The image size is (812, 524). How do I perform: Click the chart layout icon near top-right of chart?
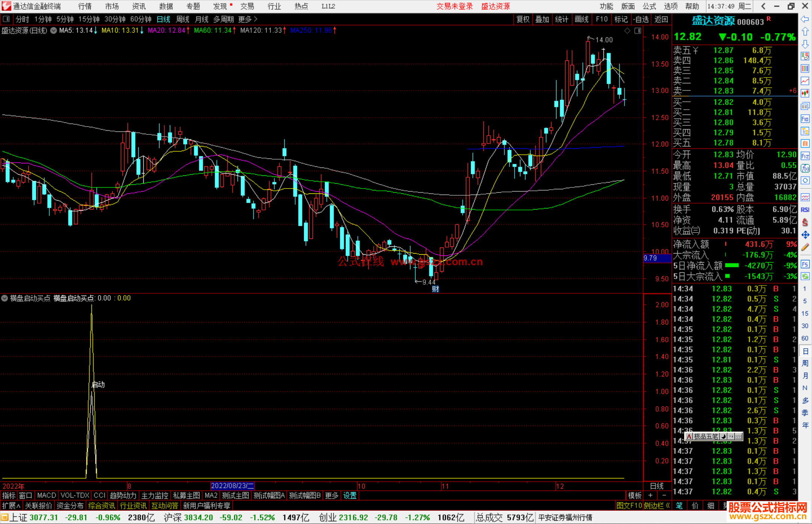coord(638,31)
